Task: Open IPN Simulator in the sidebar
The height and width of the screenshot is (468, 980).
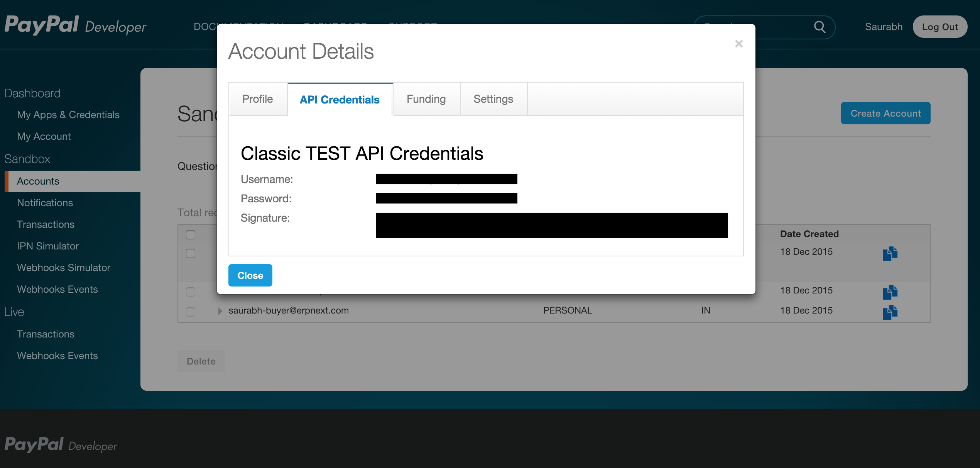Action: [48, 246]
